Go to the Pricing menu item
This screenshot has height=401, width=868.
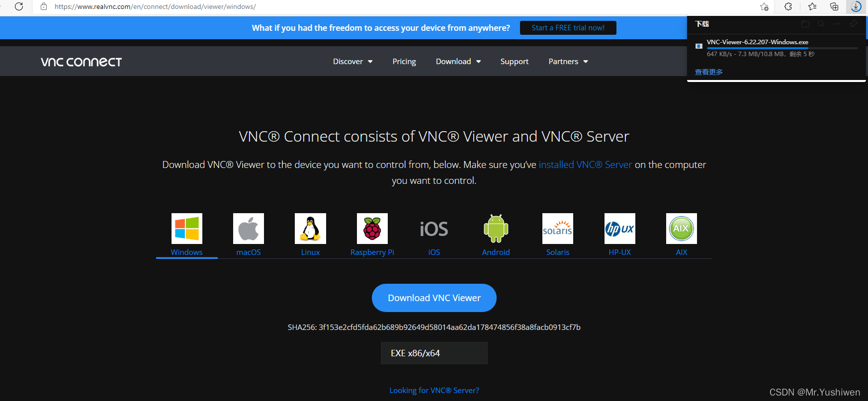404,62
